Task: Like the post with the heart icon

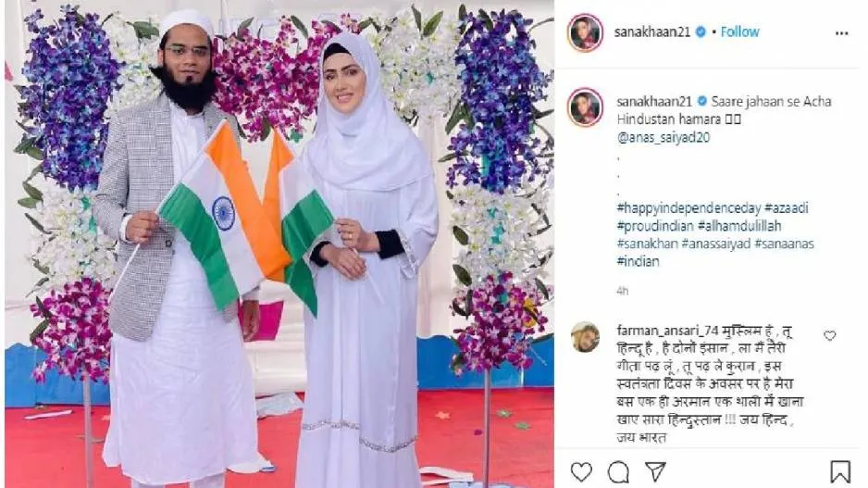Action: (x=581, y=472)
